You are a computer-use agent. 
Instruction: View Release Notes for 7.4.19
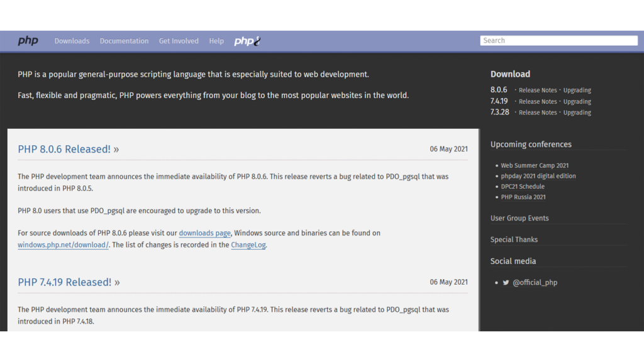click(538, 102)
